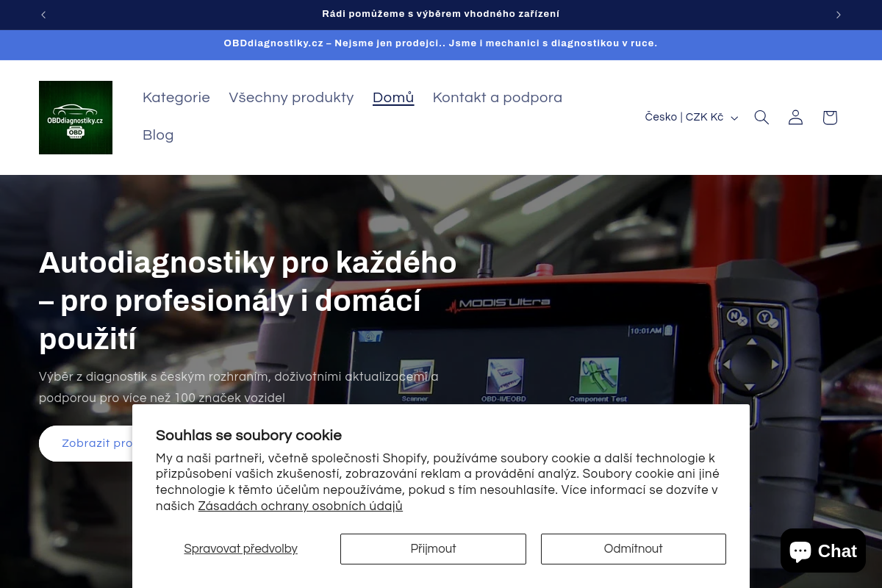882x588 pixels.
Task: Click the OBDdiagnostiky.cz logo
Action: click(x=75, y=117)
